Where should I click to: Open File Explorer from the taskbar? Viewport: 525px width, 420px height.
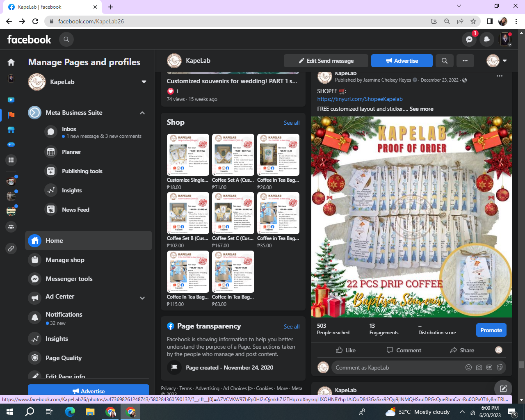(90, 412)
